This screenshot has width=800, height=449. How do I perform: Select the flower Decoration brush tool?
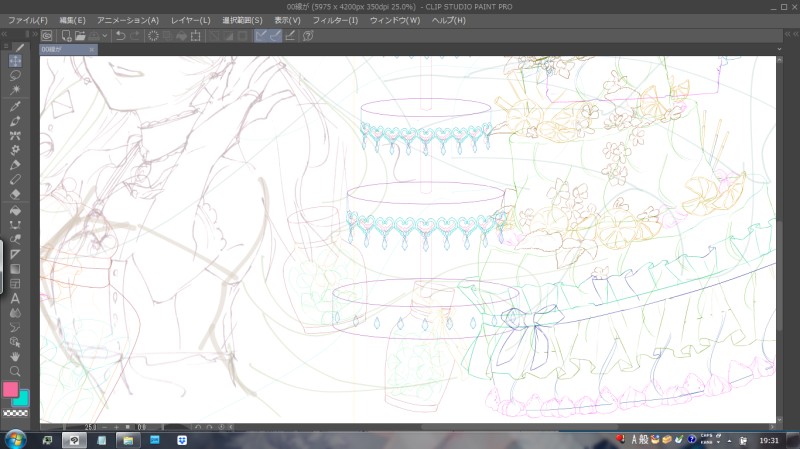15,150
